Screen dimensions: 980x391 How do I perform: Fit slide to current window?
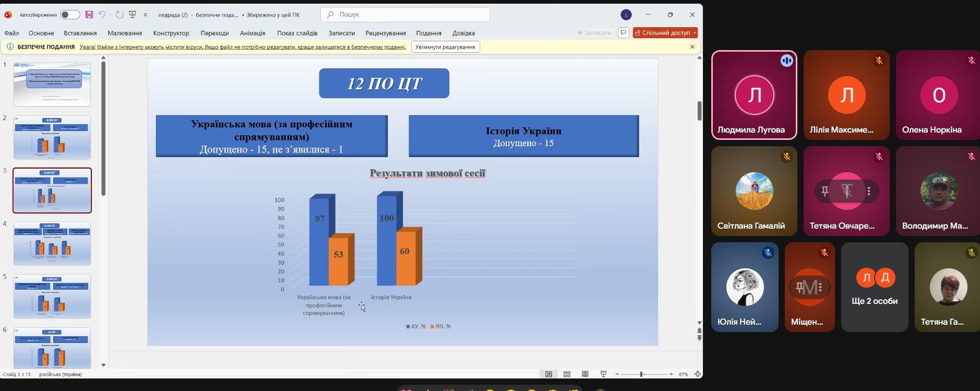697,374
